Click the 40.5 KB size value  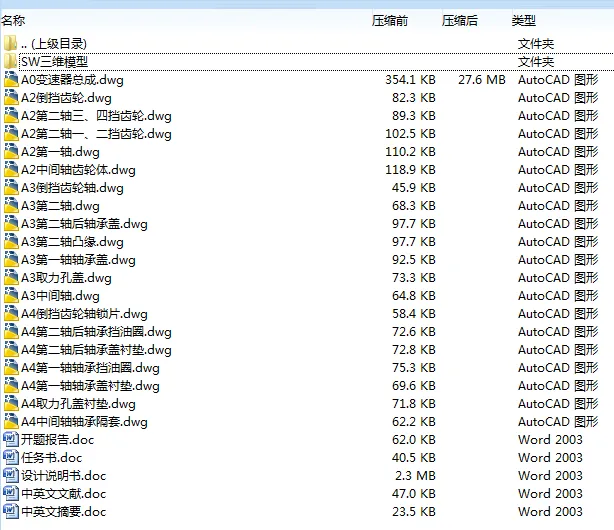(414, 458)
